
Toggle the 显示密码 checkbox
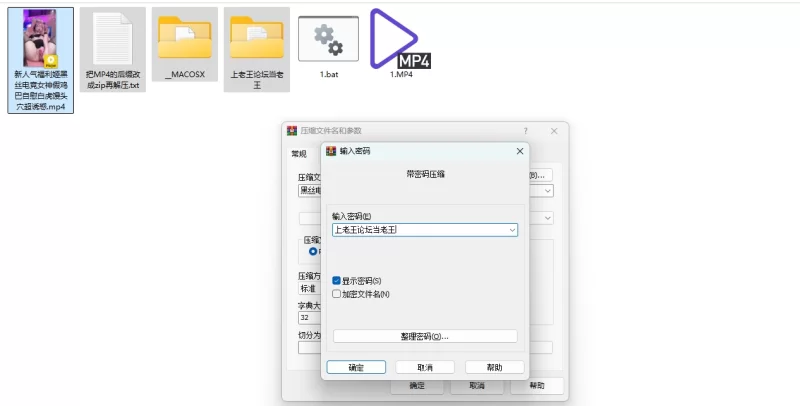(x=337, y=281)
